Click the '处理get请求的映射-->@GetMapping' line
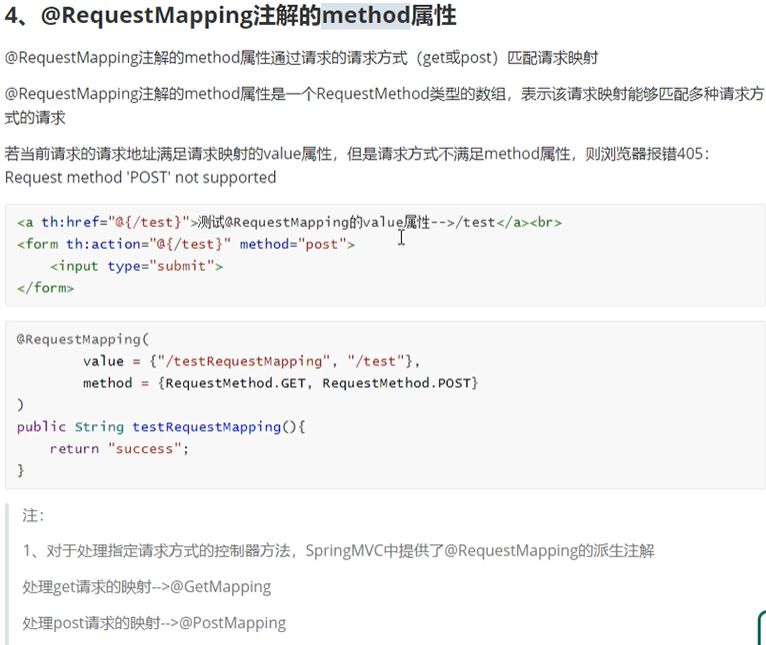Viewport: 766px width, 645px height. click(x=147, y=586)
